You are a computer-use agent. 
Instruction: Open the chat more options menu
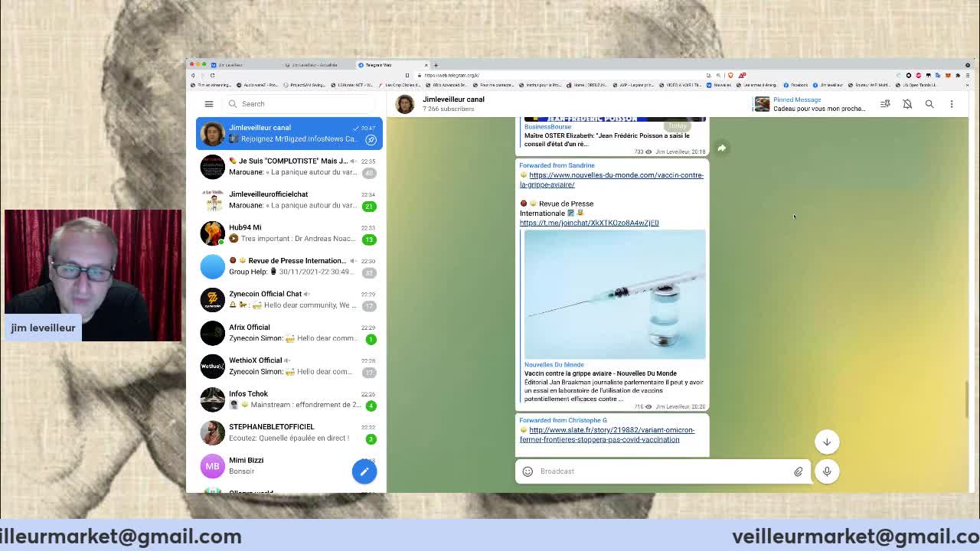coord(952,104)
